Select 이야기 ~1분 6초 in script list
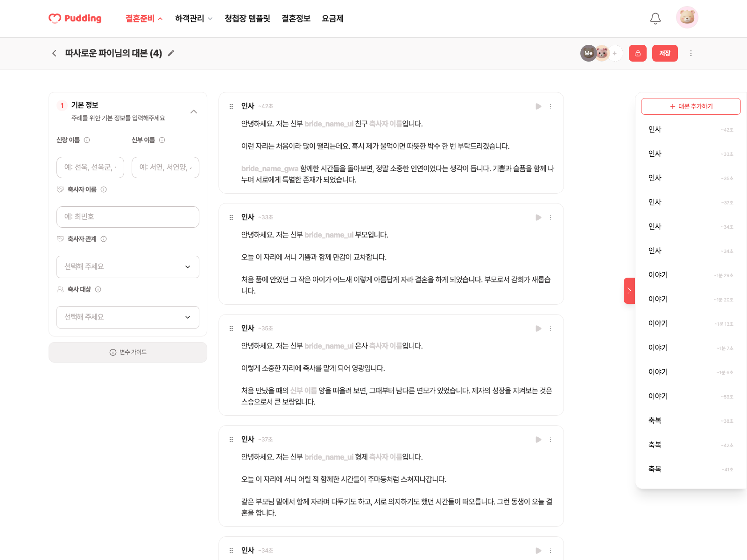 [x=691, y=372]
